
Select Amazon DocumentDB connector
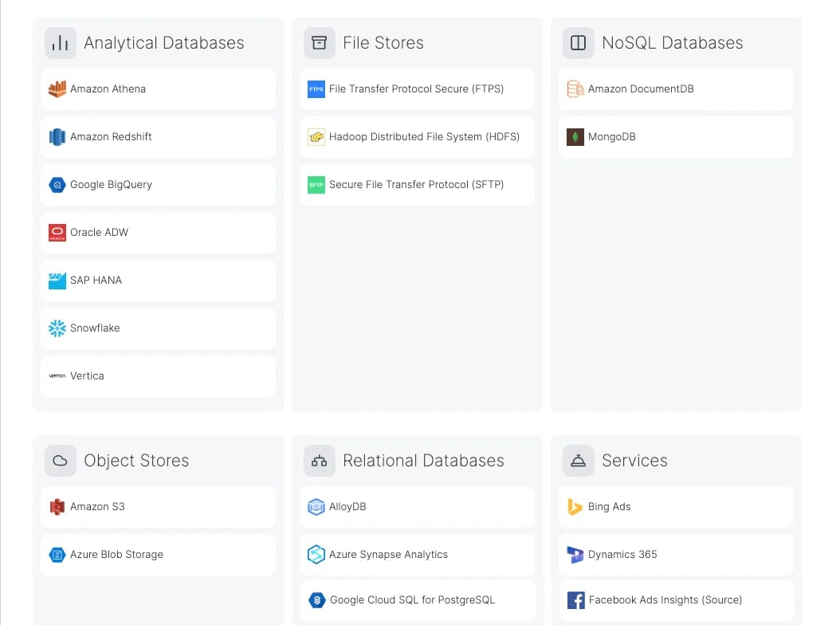click(x=676, y=89)
